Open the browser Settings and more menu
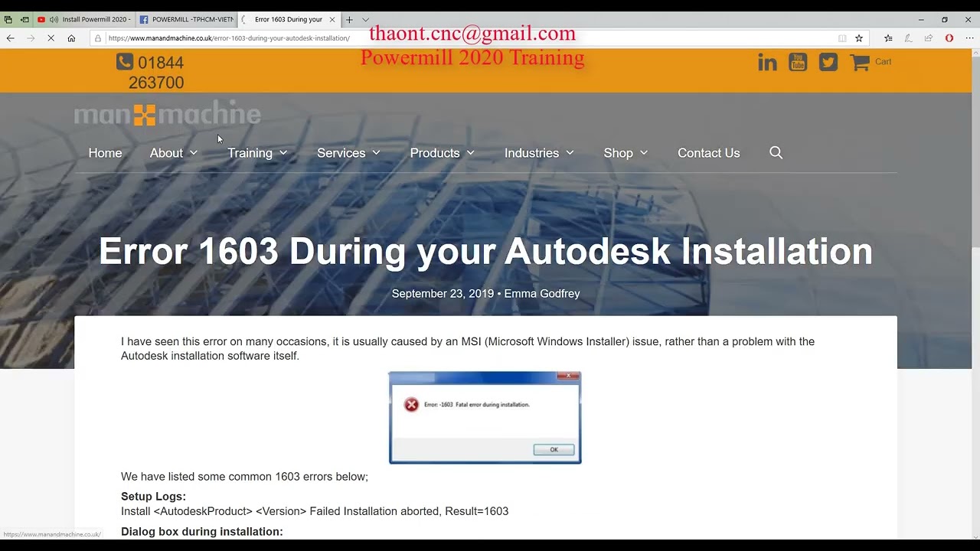The width and height of the screenshot is (980, 551). [x=969, y=38]
